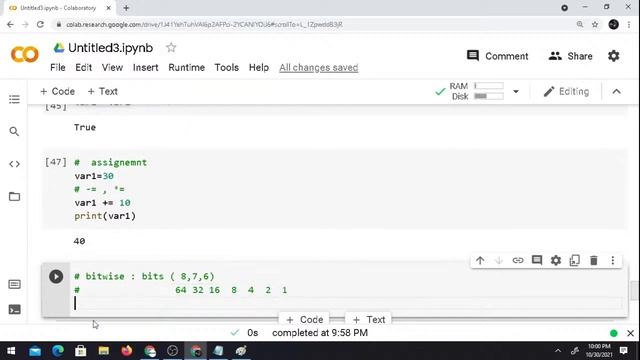The image size is (640, 360).
Task: Insert text cell below via hover button
Action: (368, 319)
